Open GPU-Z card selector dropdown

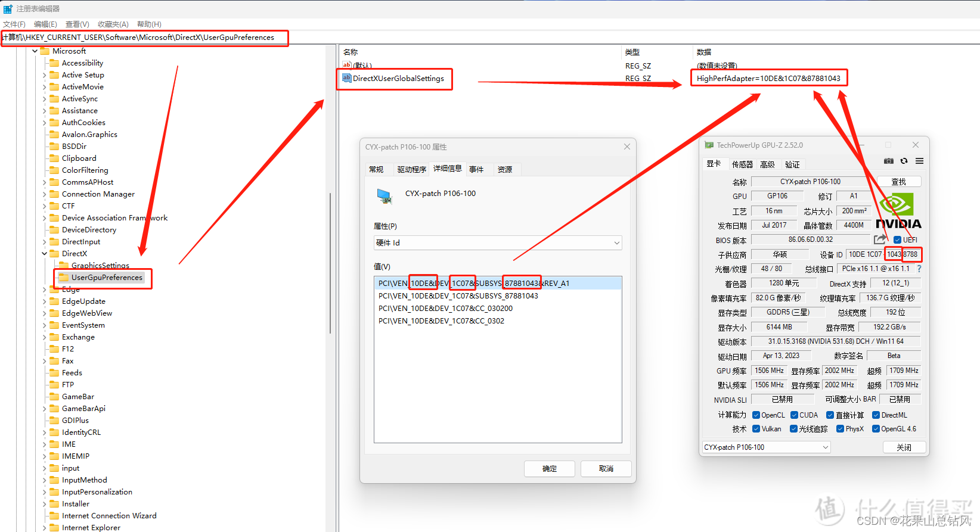point(766,447)
